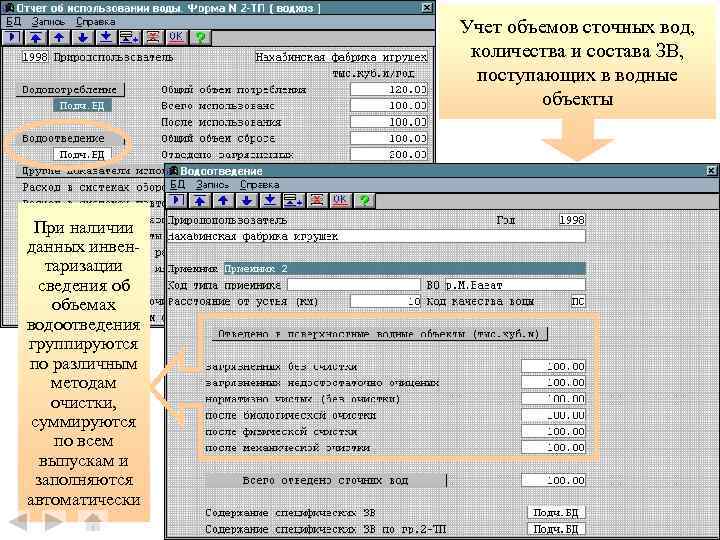Image resolution: width=720 pixels, height=540 pixels.
Task: Click green help question mark in report window
Action: coord(200,38)
